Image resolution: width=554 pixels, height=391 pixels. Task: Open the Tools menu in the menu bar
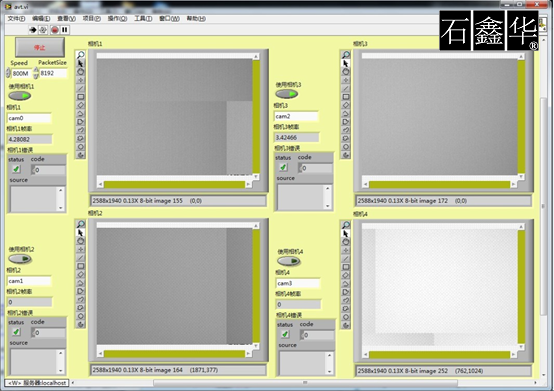[x=143, y=18]
